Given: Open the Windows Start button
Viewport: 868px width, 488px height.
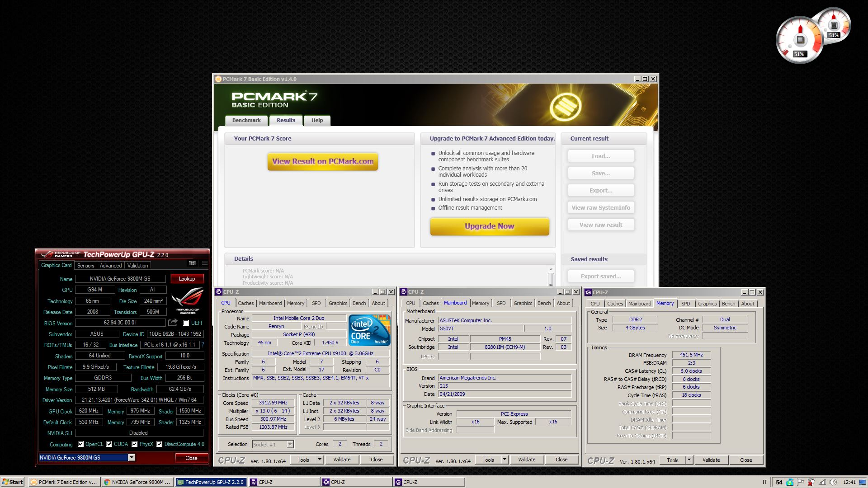Looking at the screenshot, I should 13,482.
